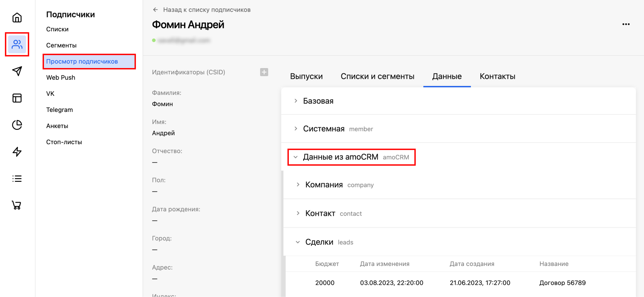Click the plus button next to Идентификаторы (CSID)
The width and height of the screenshot is (644, 297).
(x=264, y=72)
